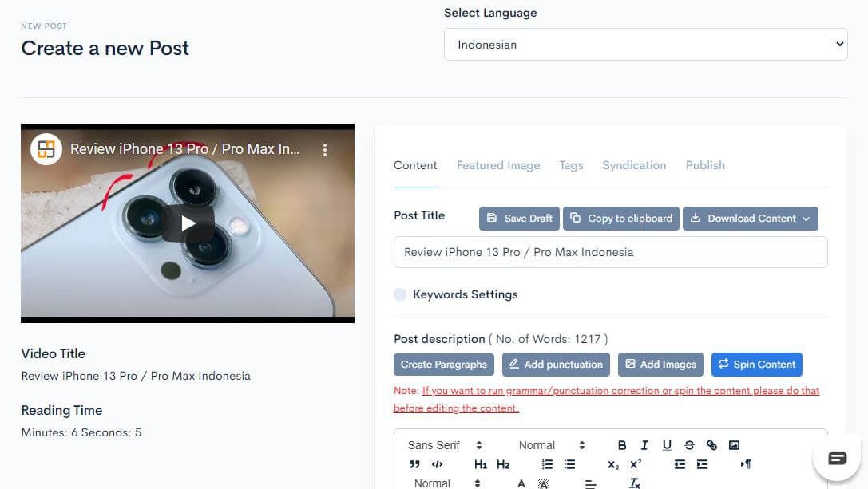Increase the text indent
This screenshot has height=489, width=868.
coord(702,464)
